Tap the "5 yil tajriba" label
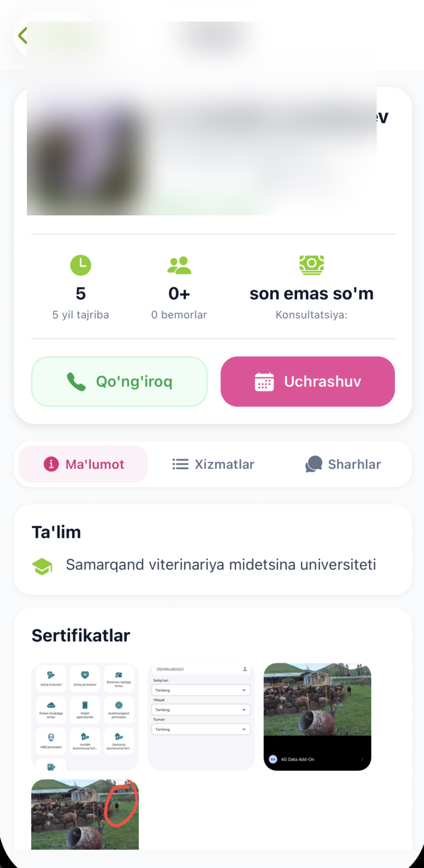This screenshot has height=868, width=424. pyautogui.click(x=81, y=315)
